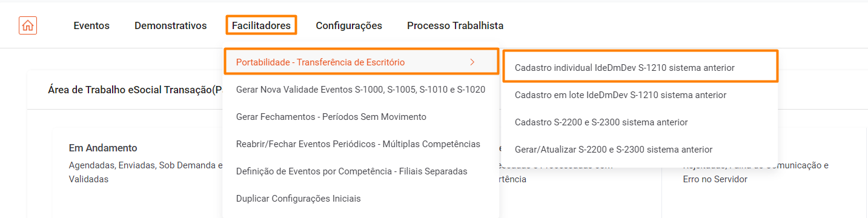Expand the Portabilidade submenu chevron arrow
Viewport: 868px width, 218px height.
(x=472, y=62)
